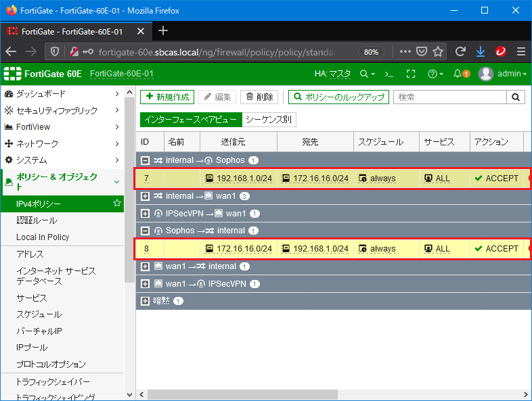
Task: Reload the page in Firefox toolbar
Action: [460, 52]
